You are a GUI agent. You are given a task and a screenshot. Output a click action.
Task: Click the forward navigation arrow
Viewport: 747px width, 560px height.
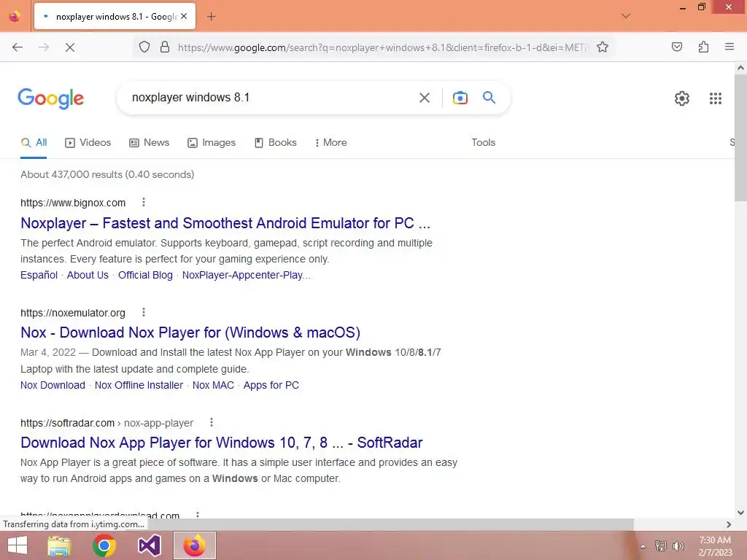pyautogui.click(x=44, y=47)
